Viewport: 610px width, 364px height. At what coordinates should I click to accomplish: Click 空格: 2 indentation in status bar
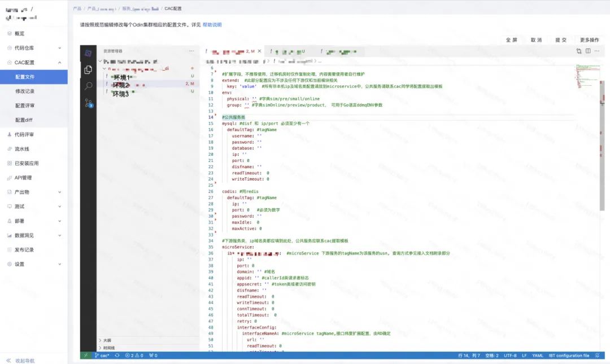click(x=492, y=356)
